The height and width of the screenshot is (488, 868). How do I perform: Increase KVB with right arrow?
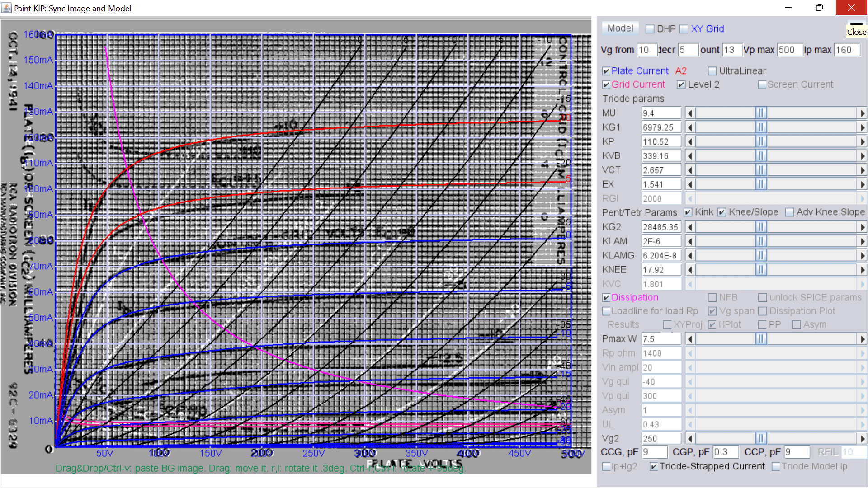pyautogui.click(x=862, y=156)
